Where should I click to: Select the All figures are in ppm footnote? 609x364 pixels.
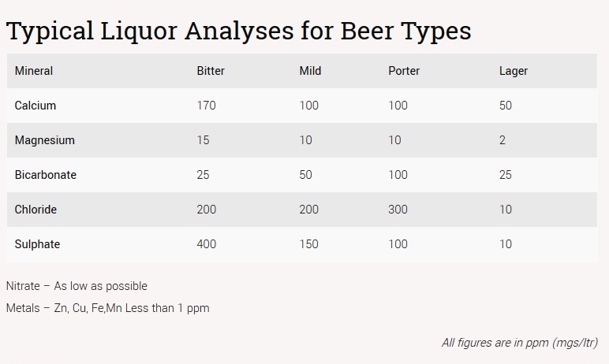520,343
